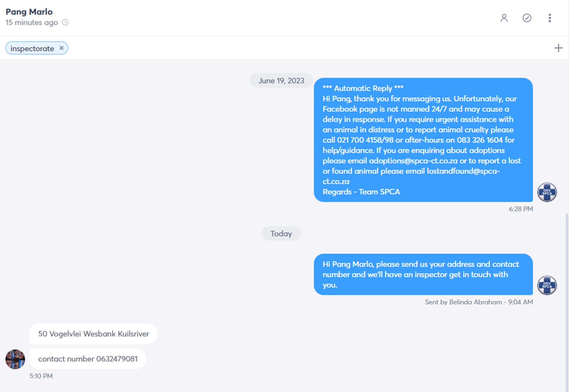Click the 5:10 PM message timestamp
The width and height of the screenshot is (570, 392).
pos(41,376)
